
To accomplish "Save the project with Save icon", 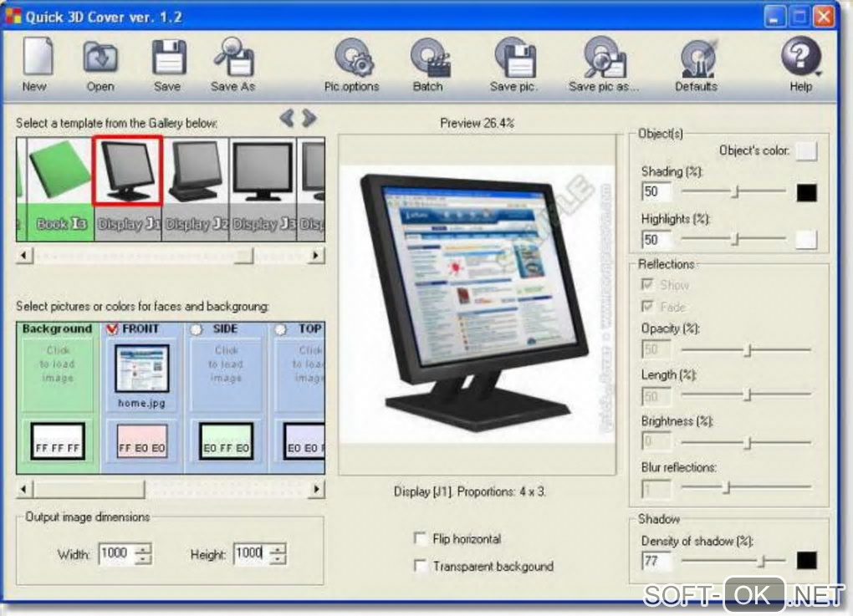I will [x=168, y=57].
